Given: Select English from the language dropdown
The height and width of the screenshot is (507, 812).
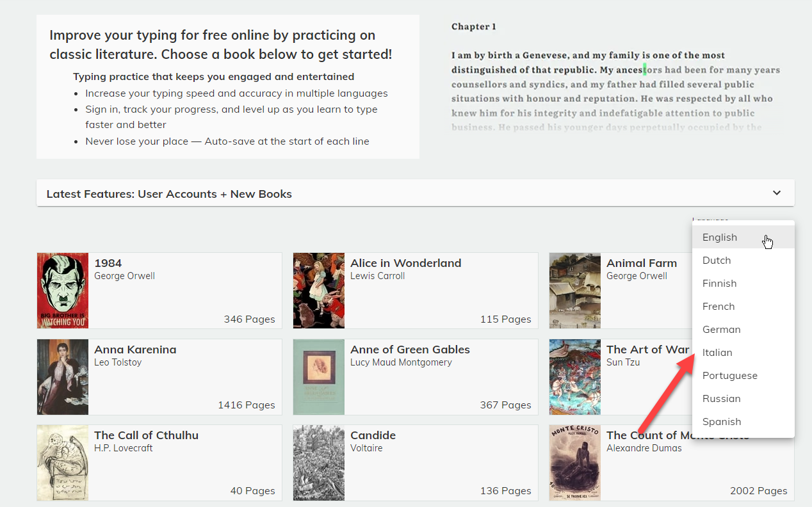Looking at the screenshot, I should pyautogui.click(x=720, y=237).
